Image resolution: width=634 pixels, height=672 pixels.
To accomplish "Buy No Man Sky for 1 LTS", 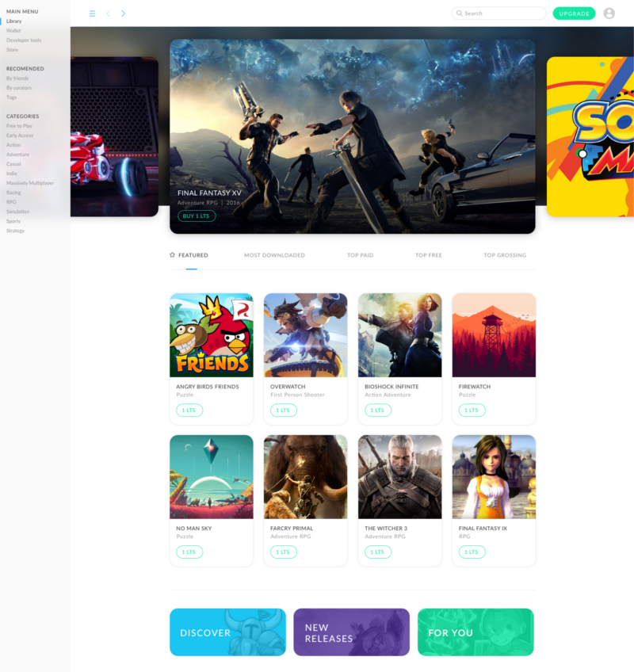I will coord(189,552).
